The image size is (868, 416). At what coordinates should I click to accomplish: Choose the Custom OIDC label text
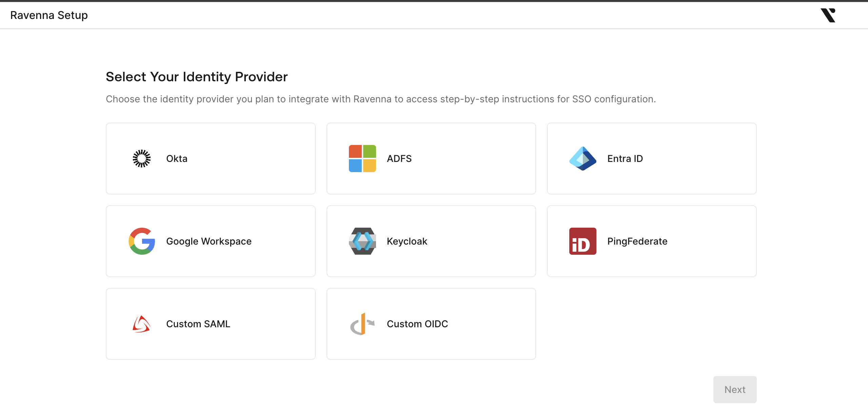(x=417, y=324)
